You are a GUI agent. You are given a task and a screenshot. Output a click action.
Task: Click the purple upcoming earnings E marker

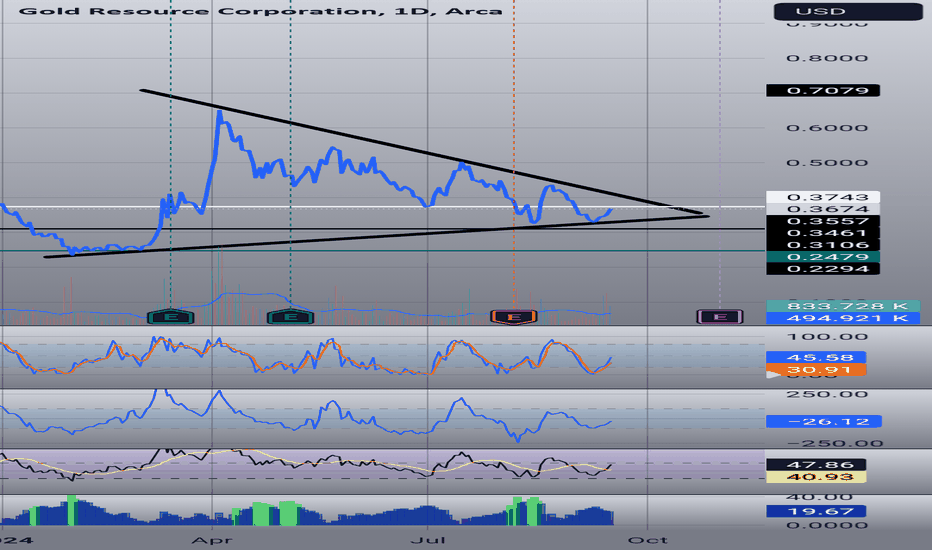[720, 316]
